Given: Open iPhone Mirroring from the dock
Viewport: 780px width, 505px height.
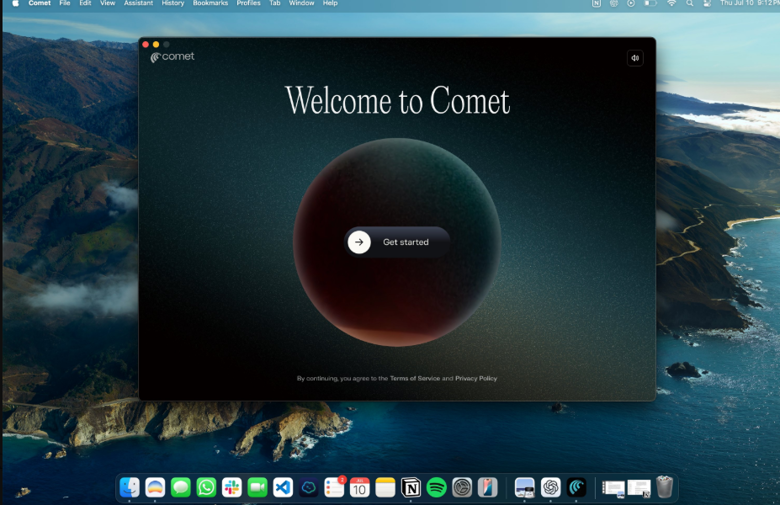Looking at the screenshot, I should 488,488.
